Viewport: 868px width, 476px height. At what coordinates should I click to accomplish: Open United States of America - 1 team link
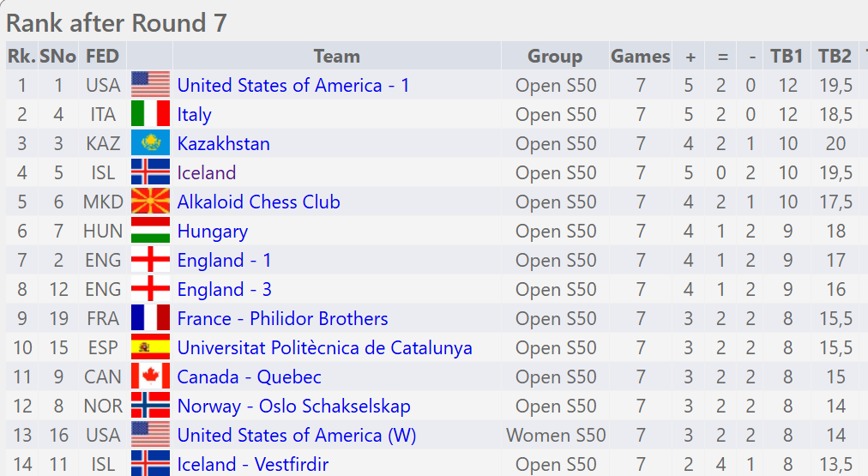[x=293, y=86]
